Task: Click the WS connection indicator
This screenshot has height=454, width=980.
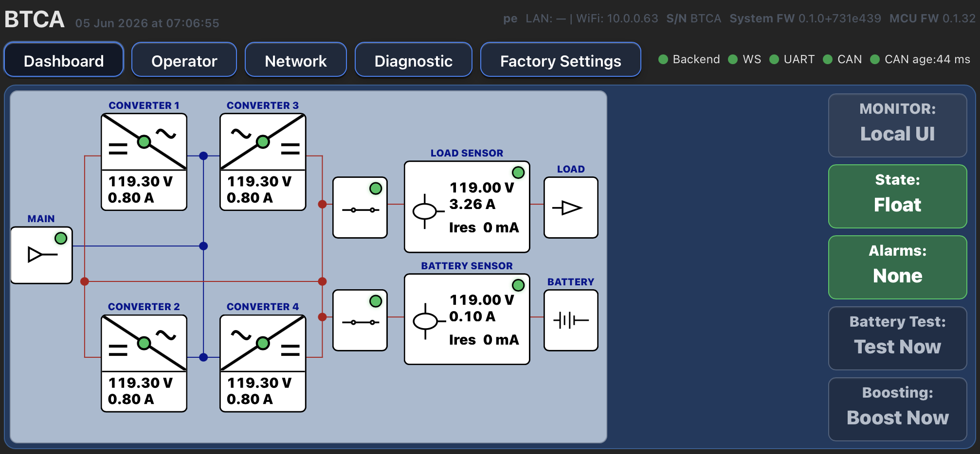Action: click(x=744, y=59)
